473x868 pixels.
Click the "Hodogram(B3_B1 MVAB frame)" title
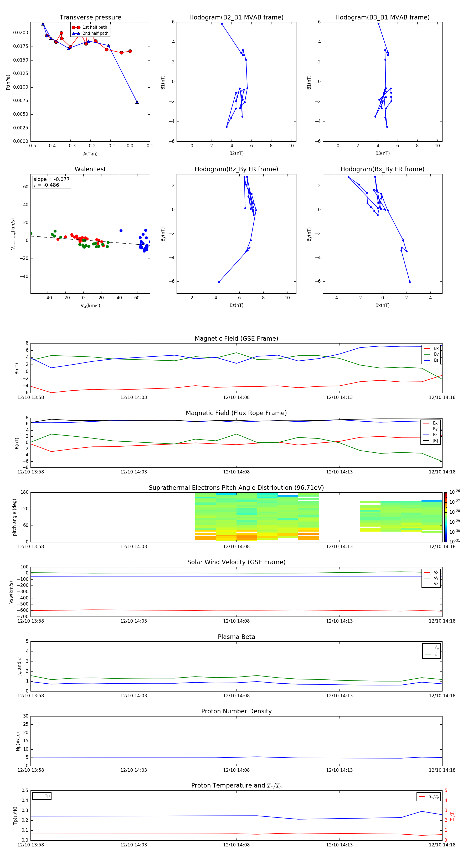point(382,18)
